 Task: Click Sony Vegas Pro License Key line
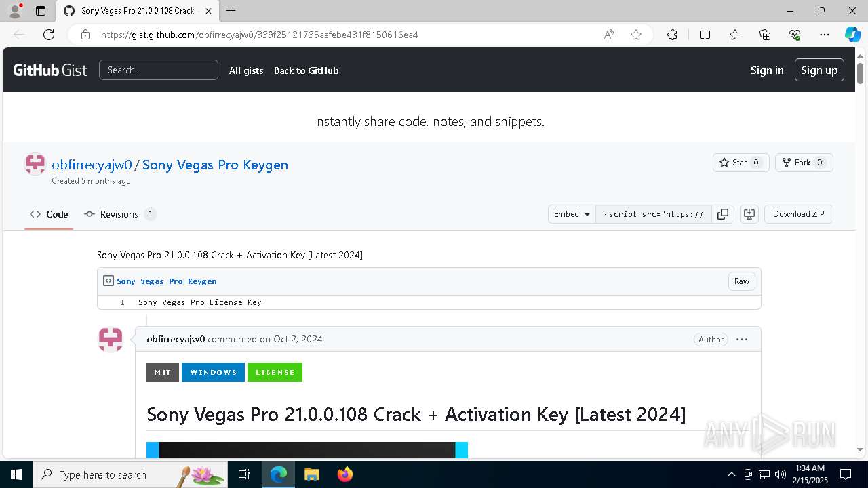[x=199, y=302]
